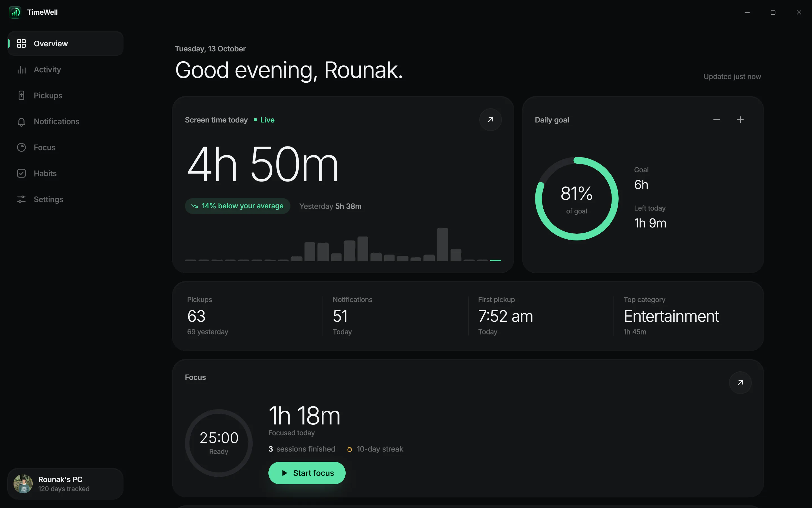Viewport: 812px width, 508px height.
Task: Open the Rounak's PC device card
Action: point(65,484)
